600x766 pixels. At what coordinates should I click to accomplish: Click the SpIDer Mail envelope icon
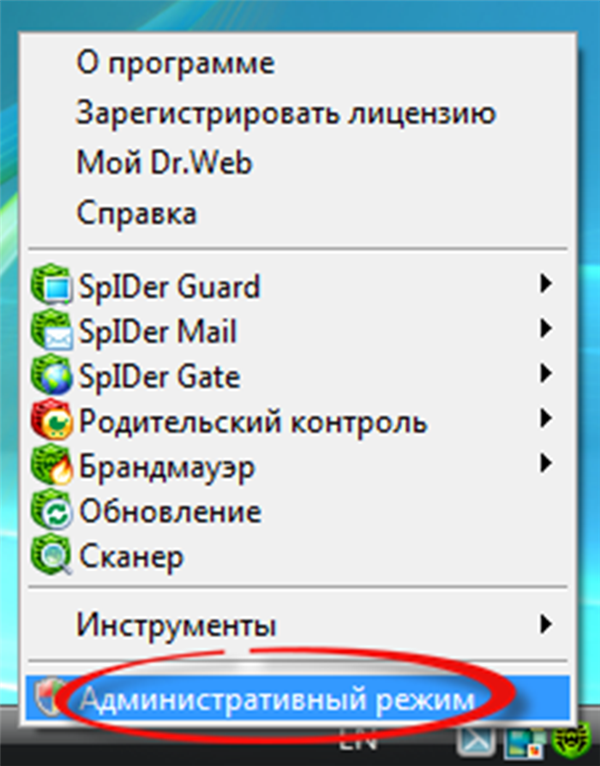[x=51, y=330]
